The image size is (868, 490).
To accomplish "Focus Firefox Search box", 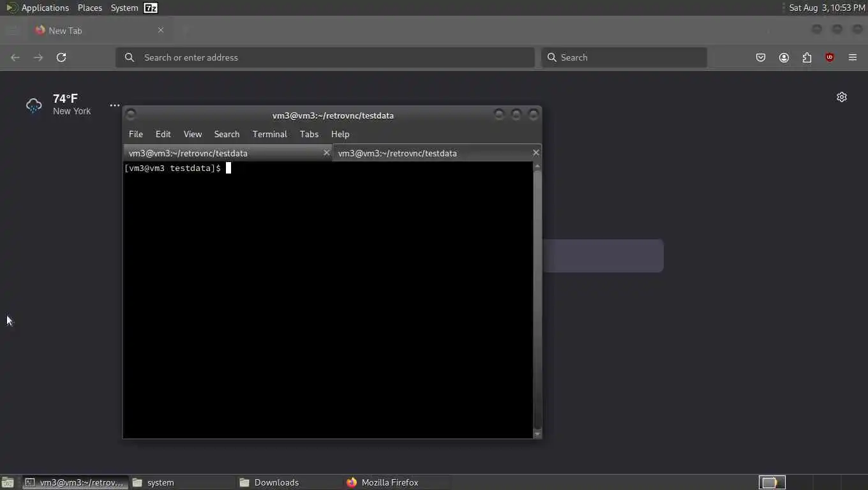I will pyautogui.click(x=624, y=57).
